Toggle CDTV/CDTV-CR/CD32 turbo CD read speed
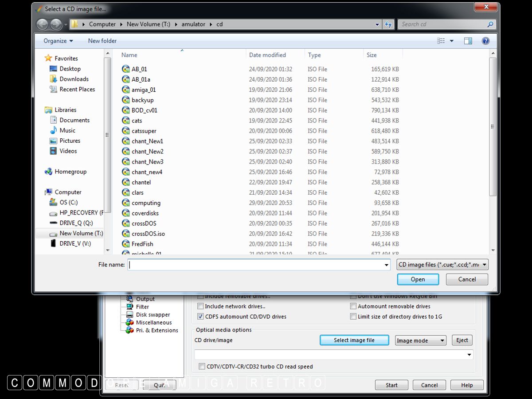The width and height of the screenshot is (532, 399). [202, 367]
